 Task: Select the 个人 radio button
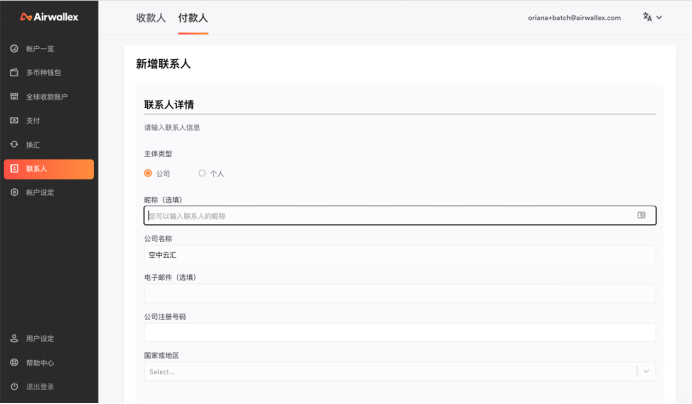click(202, 173)
